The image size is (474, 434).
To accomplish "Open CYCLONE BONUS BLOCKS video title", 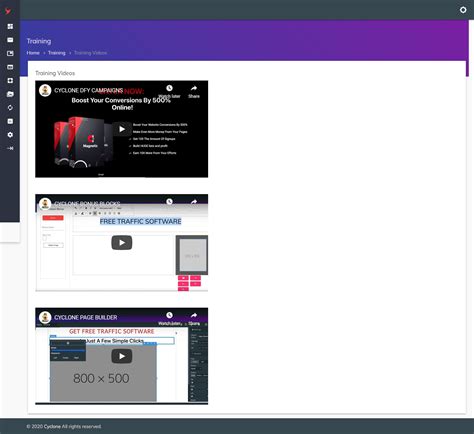I will coord(87,203).
